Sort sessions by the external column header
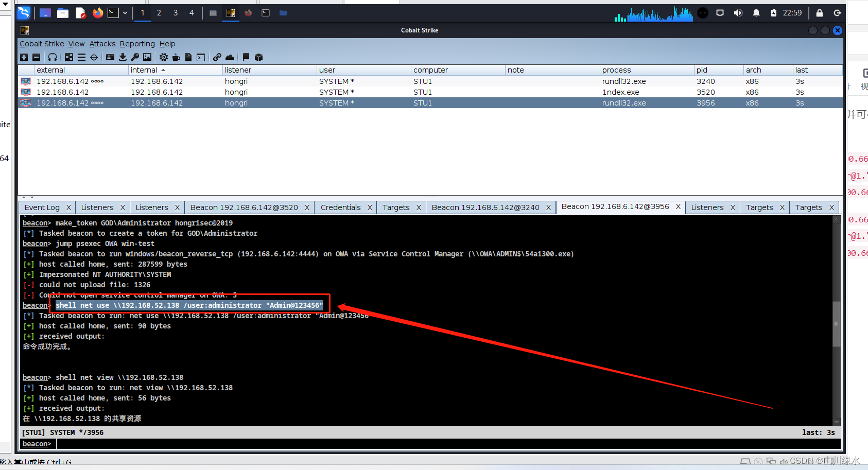868x470 pixels. pos(81,70)
